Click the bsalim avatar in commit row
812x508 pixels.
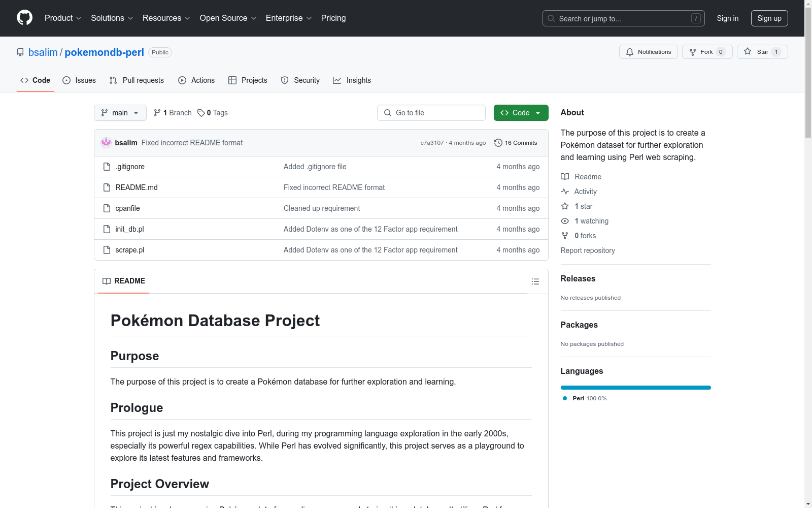pos(106,143)
